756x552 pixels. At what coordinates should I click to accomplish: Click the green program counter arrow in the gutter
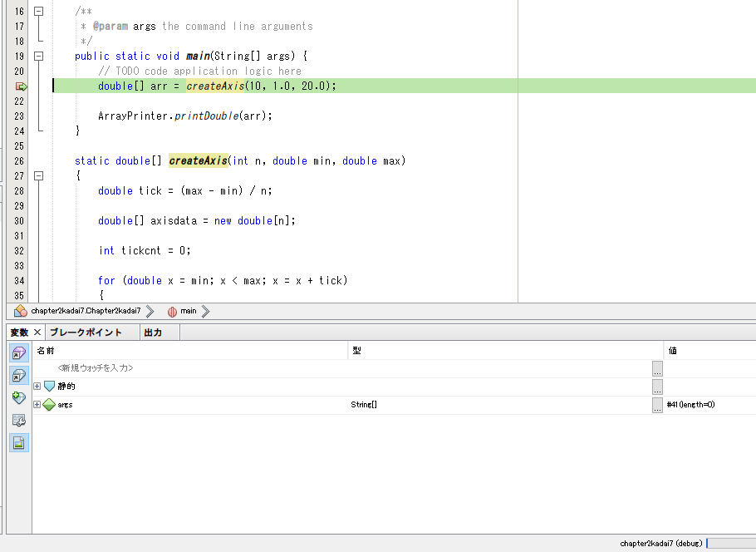pos(22,86)
